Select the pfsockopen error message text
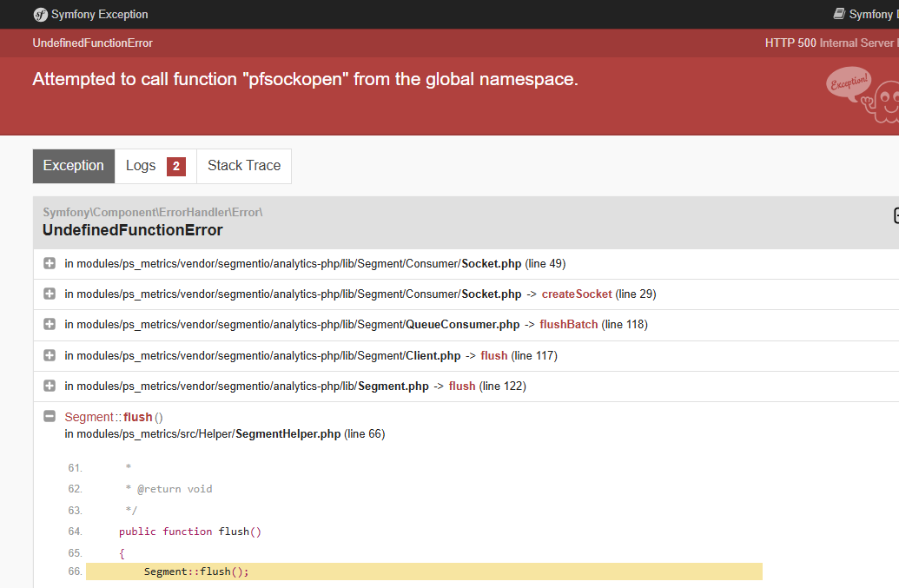Viewport: 899px width, 588px height. click(x=305, y=79)
